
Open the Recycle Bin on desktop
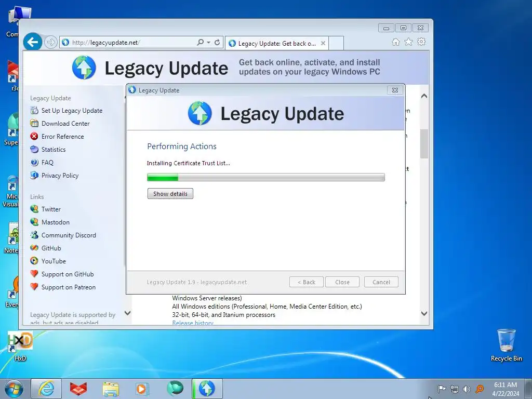(x=506, y=345)
